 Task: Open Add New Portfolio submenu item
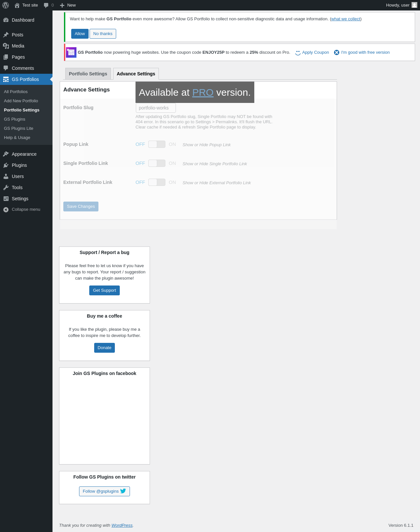(26, 101)
